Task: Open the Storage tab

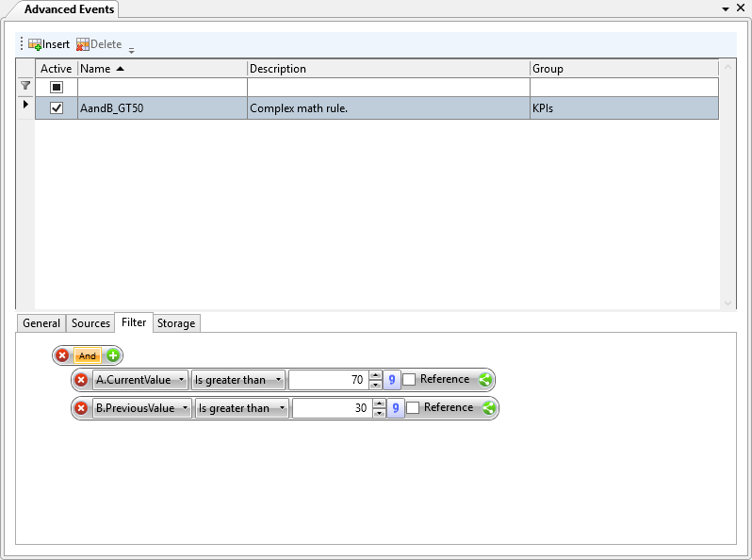Action: [176, 323]
